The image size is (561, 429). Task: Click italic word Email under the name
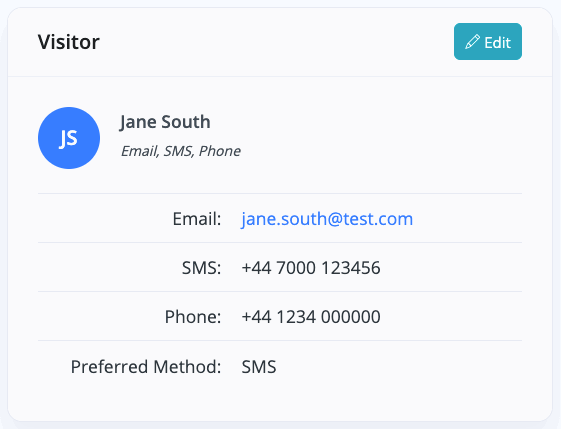point(140,151)
